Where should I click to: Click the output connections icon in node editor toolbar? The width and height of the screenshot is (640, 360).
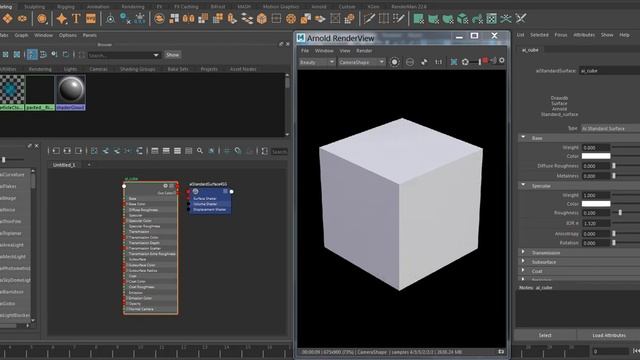[x=79, y=151]
